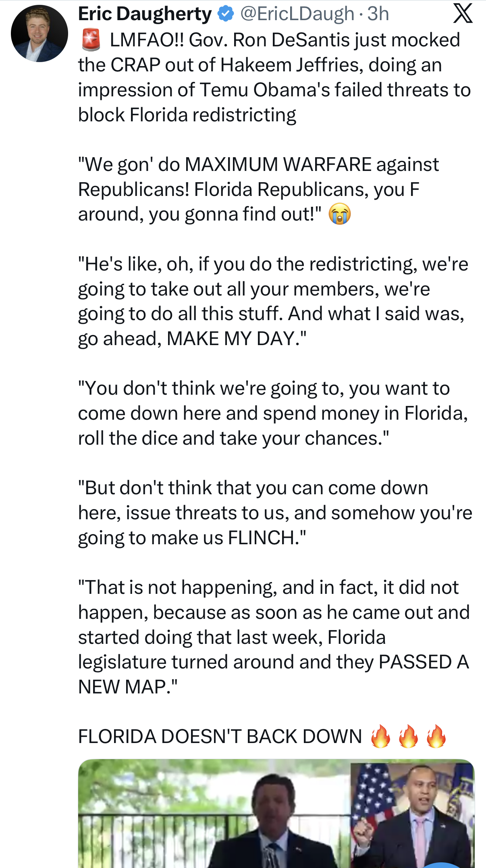Open the Eric Daugherty display name link
This screenshot has height=868, width=486.
[145, 14]
